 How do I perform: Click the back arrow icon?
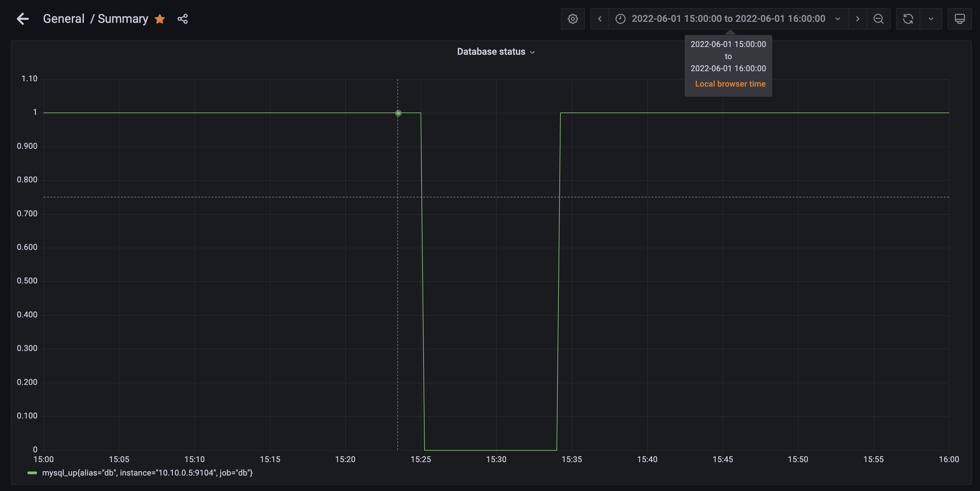pyautogui.click(x=23, y=19)
